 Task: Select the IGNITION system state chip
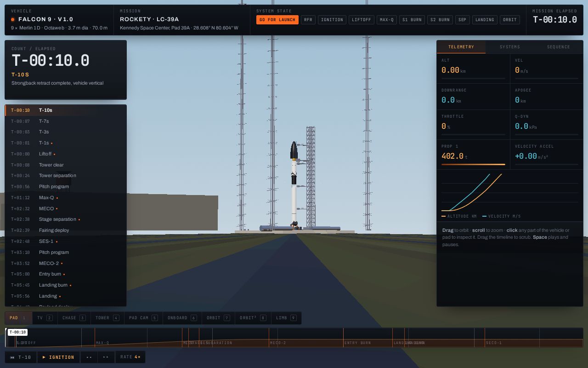tap(332, 20)
